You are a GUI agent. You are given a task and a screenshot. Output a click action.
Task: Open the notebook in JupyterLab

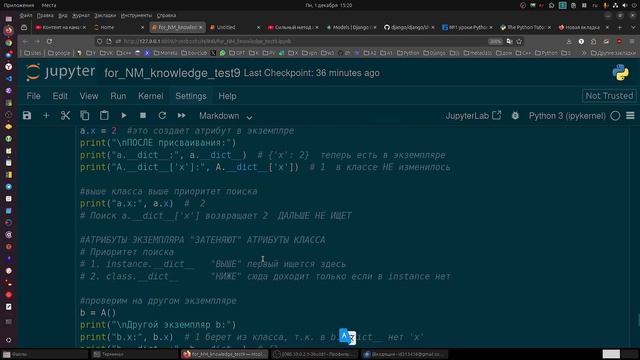tap(473, 116)
